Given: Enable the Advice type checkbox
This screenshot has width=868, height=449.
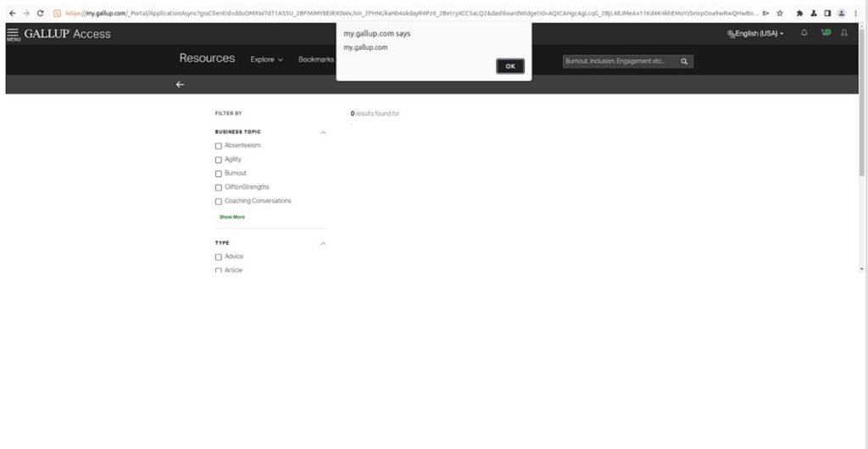Looking at the screenshot, I should (x=219, y=257).
